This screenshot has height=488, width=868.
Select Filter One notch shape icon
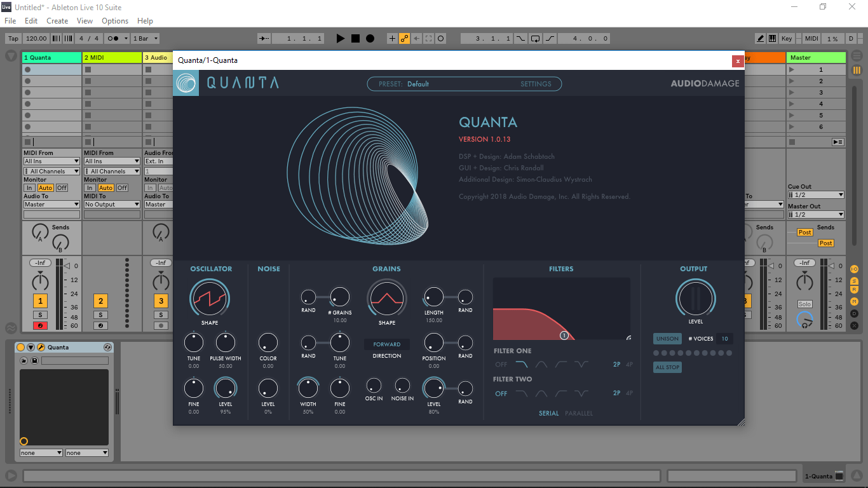581,365
